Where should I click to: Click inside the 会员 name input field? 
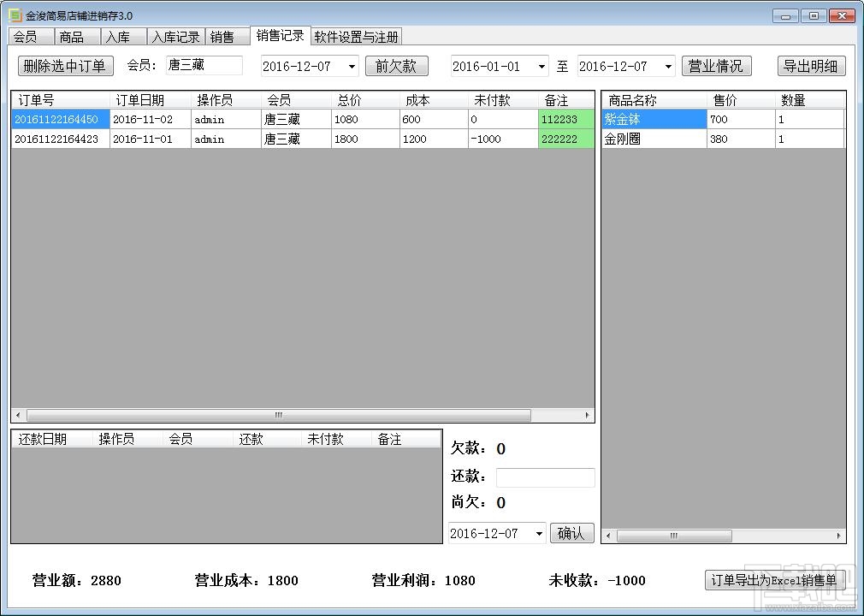coord(204,65)
